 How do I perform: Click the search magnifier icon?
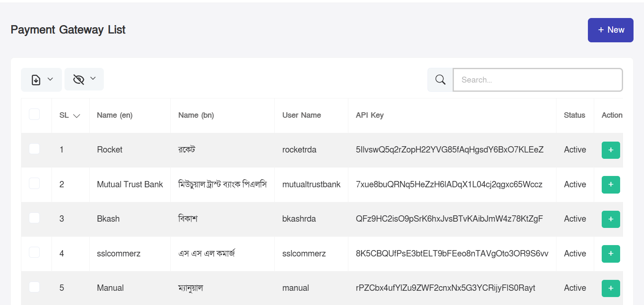tap(440, 80)
